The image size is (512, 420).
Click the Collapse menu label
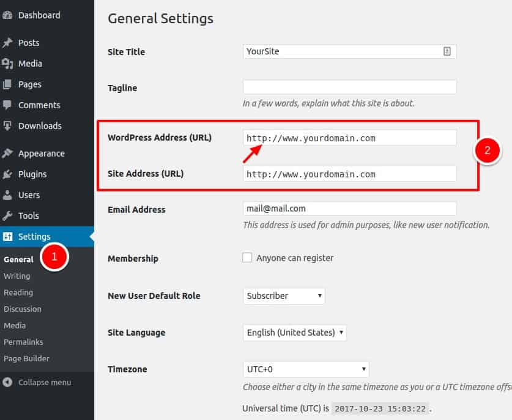click(x=45, y=382)
